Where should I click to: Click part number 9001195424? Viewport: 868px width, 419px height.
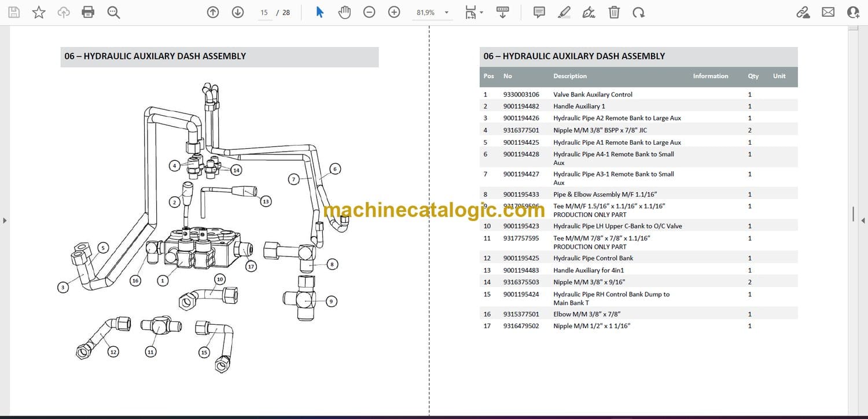(521, 294)
